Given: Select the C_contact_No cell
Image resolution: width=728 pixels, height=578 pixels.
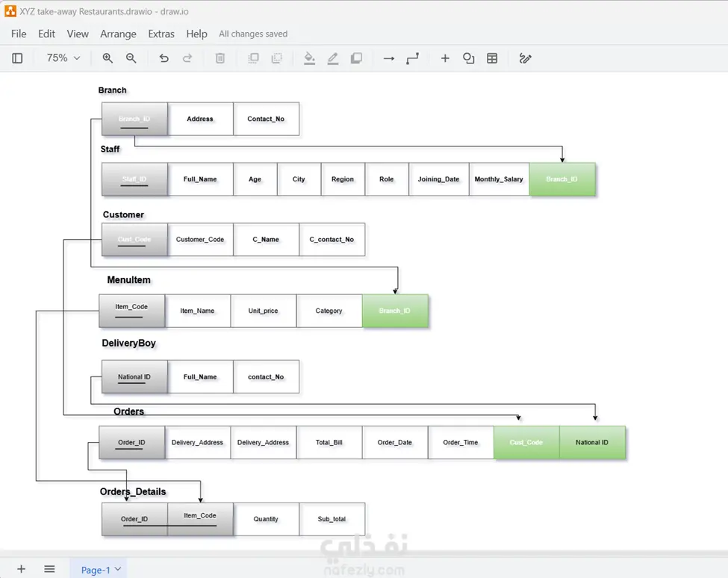Looking at the screenshot, I should (332, 240).
